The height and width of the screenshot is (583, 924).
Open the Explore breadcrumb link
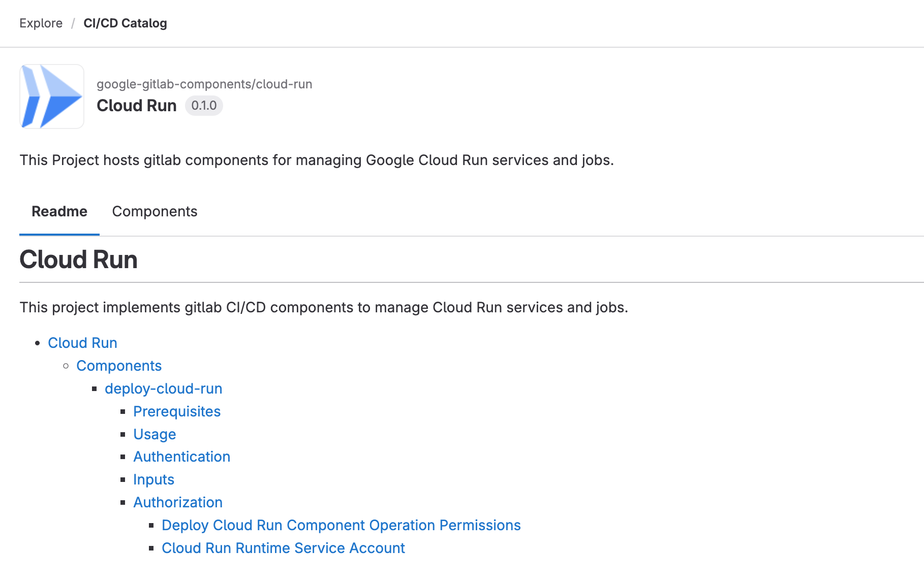(41, 23)
